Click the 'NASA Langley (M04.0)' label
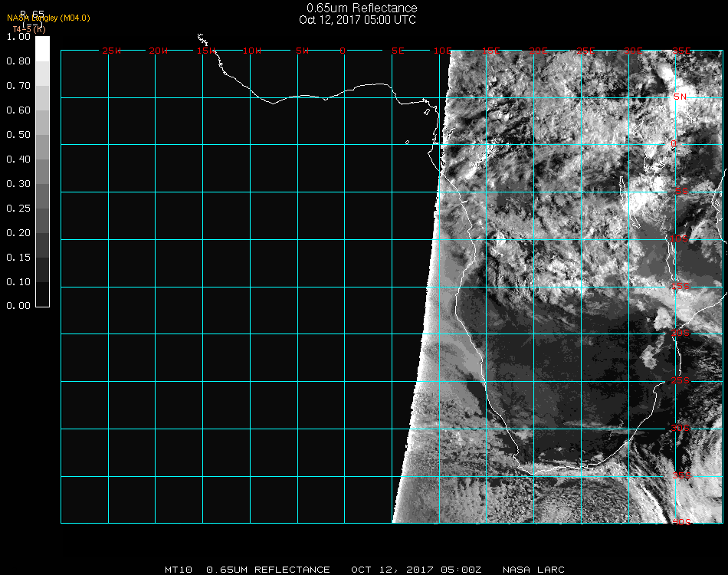This screenshot has height=575, width=728. click(48, 18)
